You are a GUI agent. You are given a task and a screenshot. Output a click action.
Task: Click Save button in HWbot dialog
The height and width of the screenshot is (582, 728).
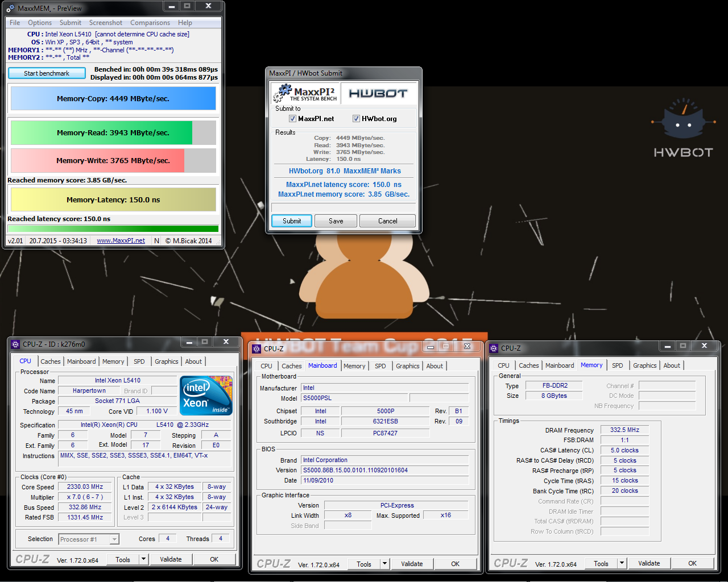click(336, 221)
